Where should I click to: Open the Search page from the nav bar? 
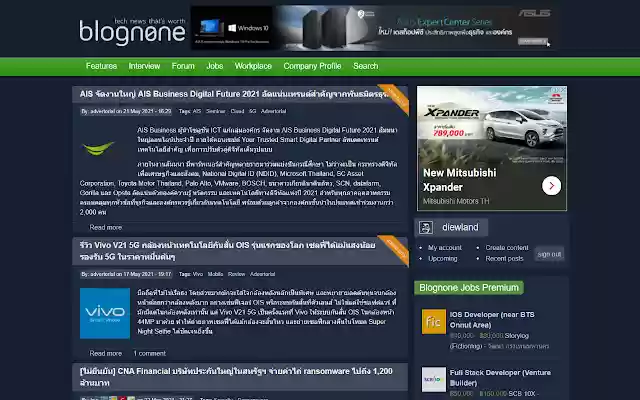(x=366, y=66)
